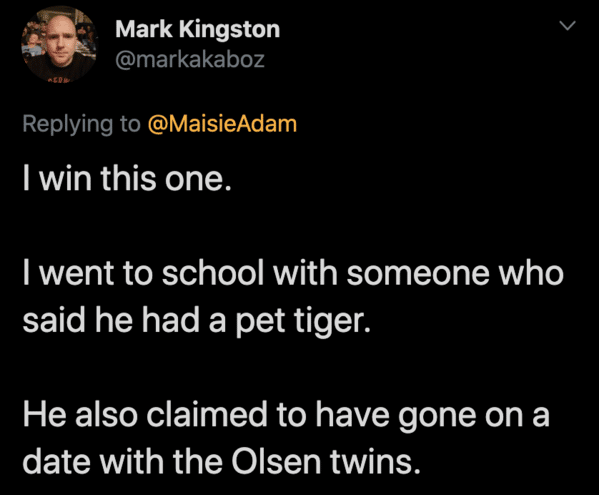Click the word "school" in the tweet
The width and height of the screenshot is (599, 495).
tap(213, 273)
